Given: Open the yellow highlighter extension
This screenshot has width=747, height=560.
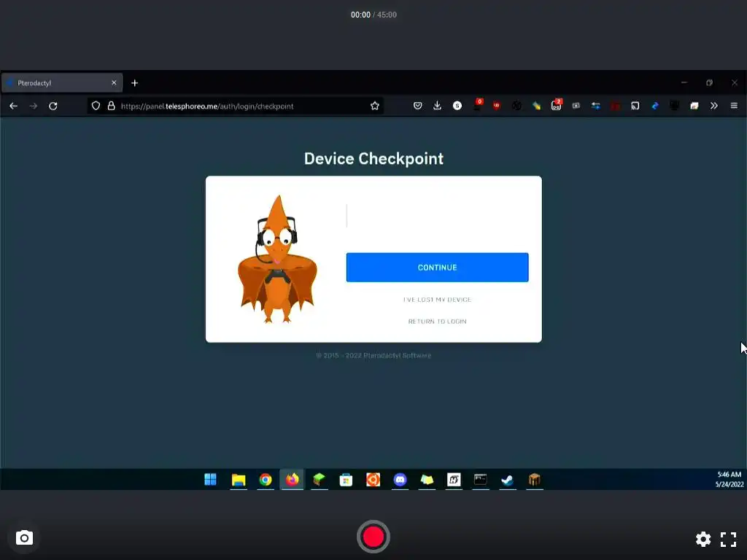Looking at the screenshot, I should click(536, 106).
